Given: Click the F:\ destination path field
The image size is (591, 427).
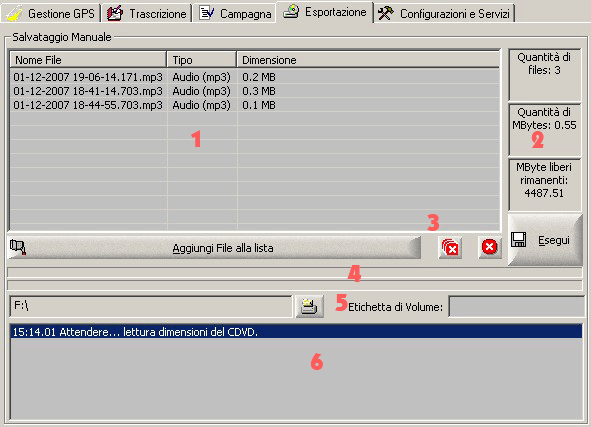Looking at the screenshot, I should pos(151,306).
